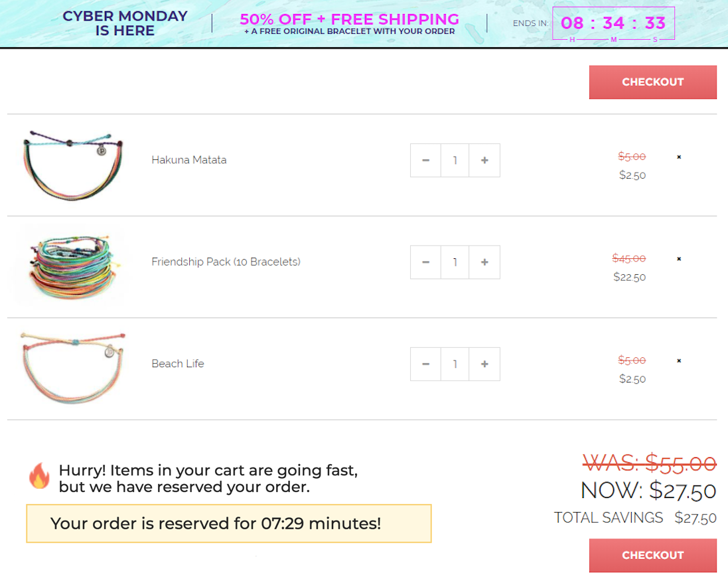The image size is (728, 583).
Task: Remove Beach Life using the x icon
Action: click(679, 361)
